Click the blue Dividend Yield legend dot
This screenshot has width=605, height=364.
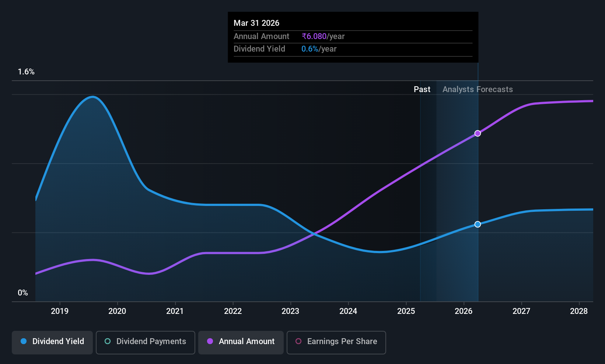tap(24, 341)
